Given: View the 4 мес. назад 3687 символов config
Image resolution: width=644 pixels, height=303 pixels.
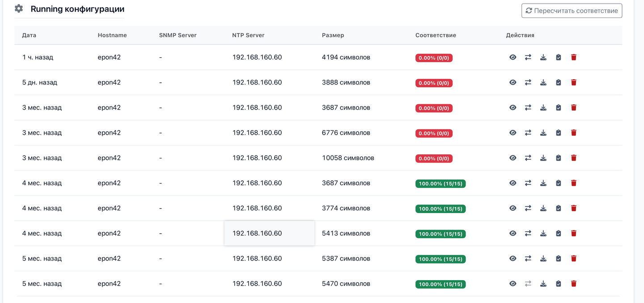Looking at the screenshot, I should pyautogui.click(x=513, y=183).
